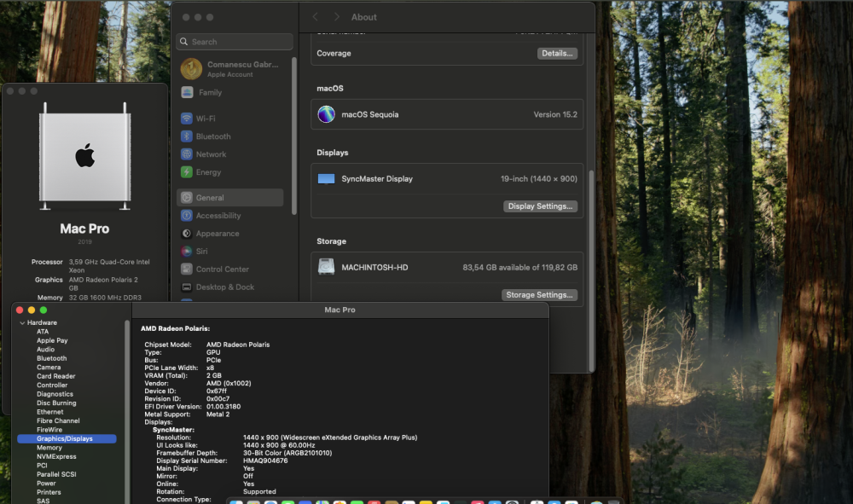Select Power in hardware tree

tap(46, 484)
